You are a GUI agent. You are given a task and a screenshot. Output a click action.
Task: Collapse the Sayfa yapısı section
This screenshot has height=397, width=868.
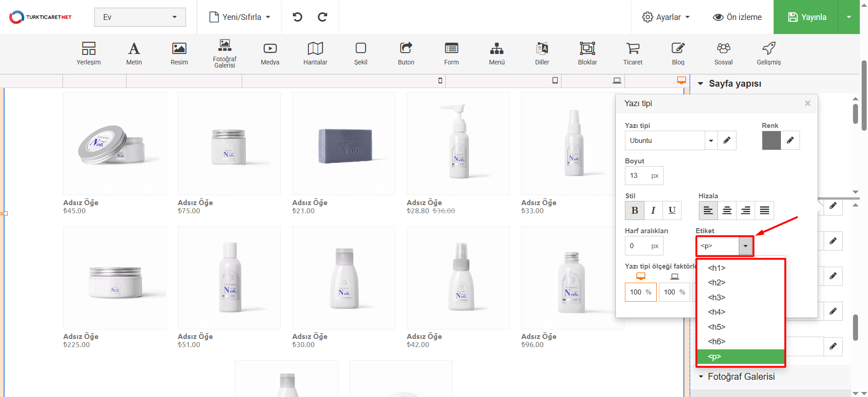coord(701,83)
